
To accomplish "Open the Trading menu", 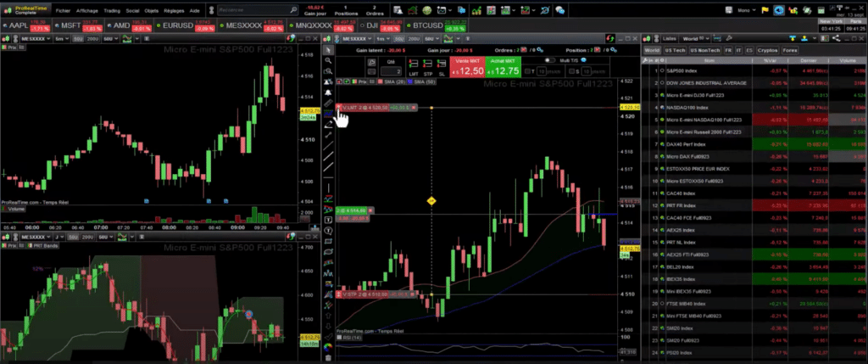I will pyautogui.click(x=112, y=10).
